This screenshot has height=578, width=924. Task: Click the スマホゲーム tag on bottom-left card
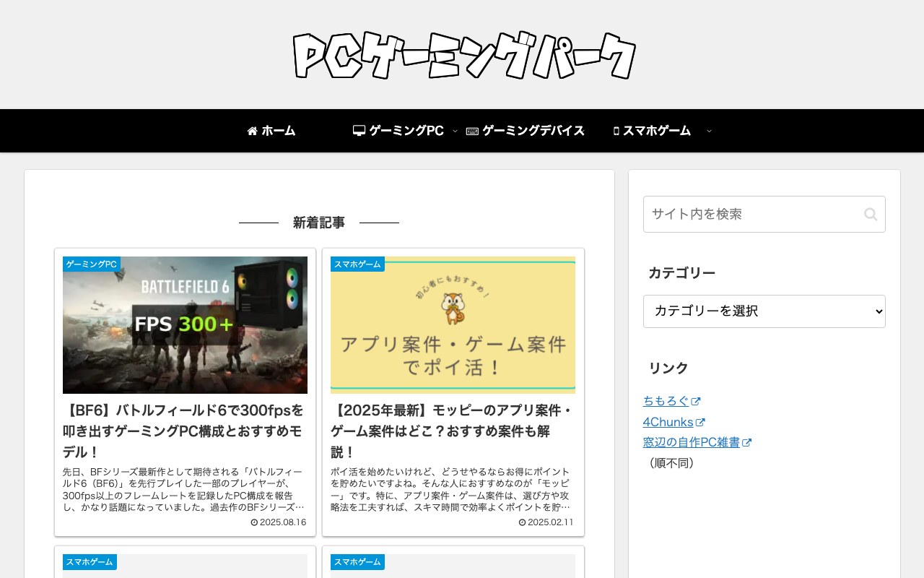pyautogui.click(x=90, y=562)
